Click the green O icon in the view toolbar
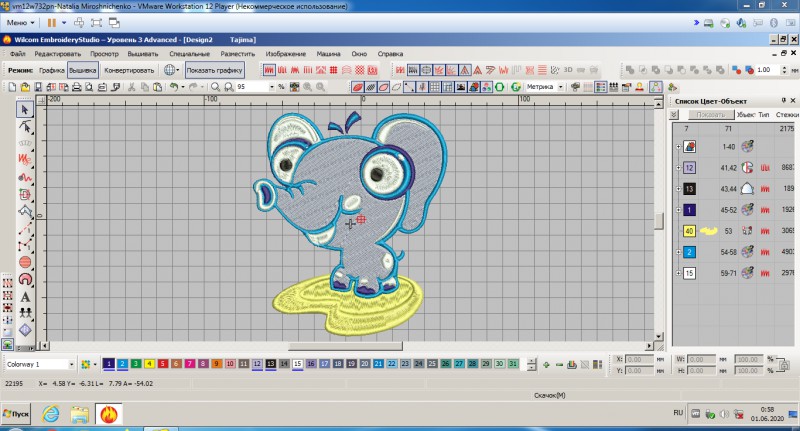800x431 pixels. (499, 87)
